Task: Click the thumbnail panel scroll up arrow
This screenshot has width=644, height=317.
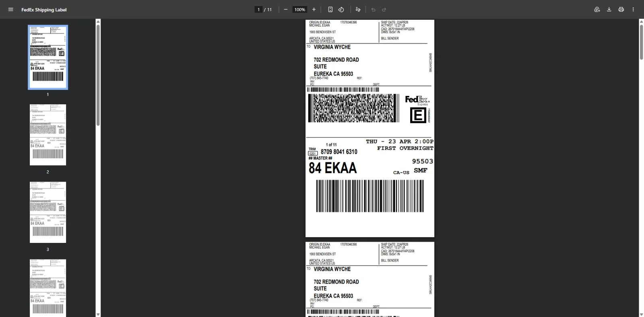Action: 98,21
